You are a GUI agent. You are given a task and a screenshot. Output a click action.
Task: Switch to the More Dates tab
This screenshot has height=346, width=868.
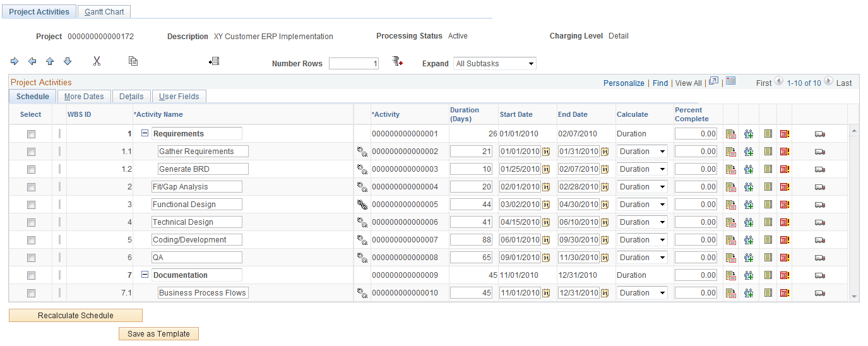pos(84,97)
